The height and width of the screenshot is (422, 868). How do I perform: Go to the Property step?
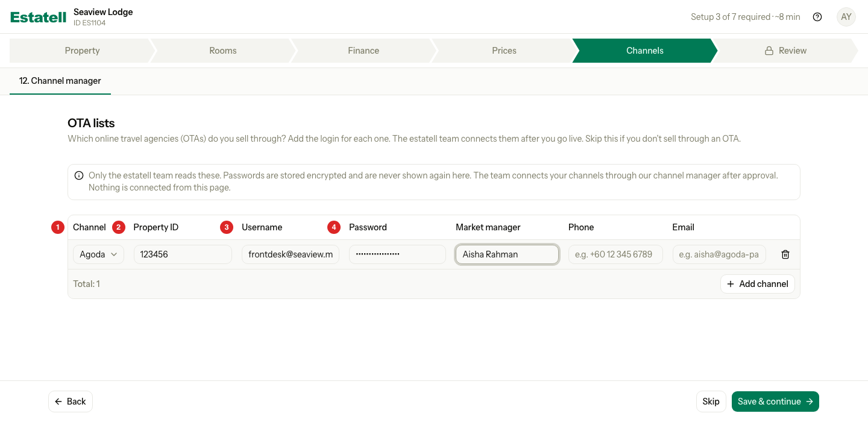82,51
